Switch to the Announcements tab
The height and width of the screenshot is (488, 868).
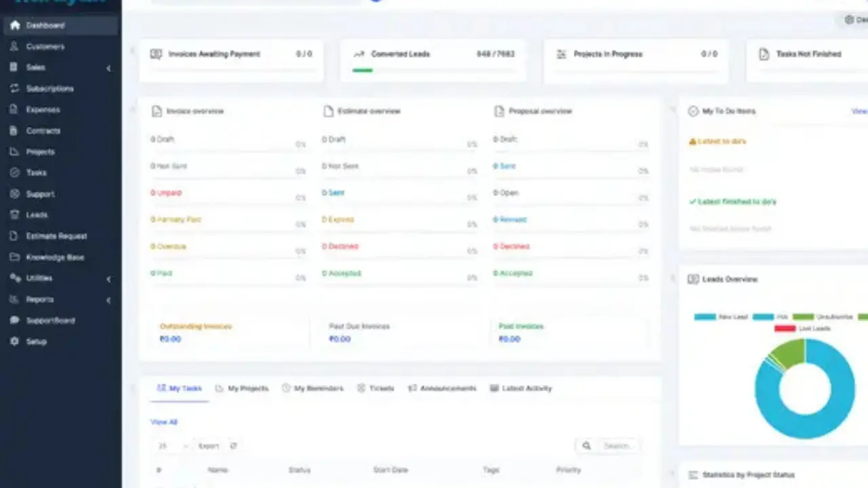click(x=442, y=388)
